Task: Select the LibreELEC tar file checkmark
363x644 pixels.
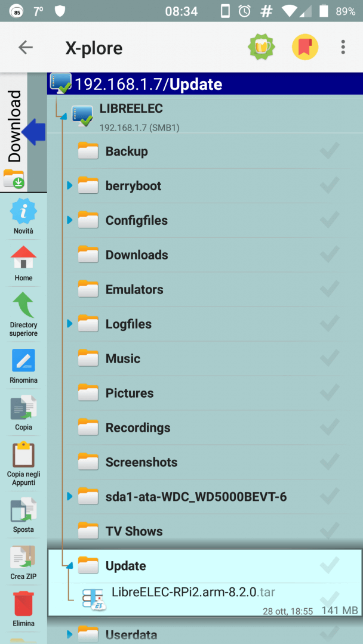Action: pos(330,597)
